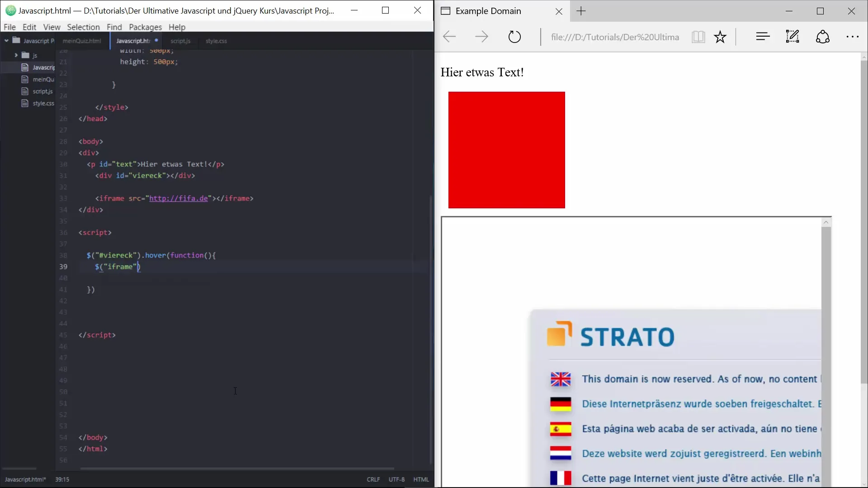868x488 pixels.
Task: Click the red square in webpage
Action: click(506, 150)
